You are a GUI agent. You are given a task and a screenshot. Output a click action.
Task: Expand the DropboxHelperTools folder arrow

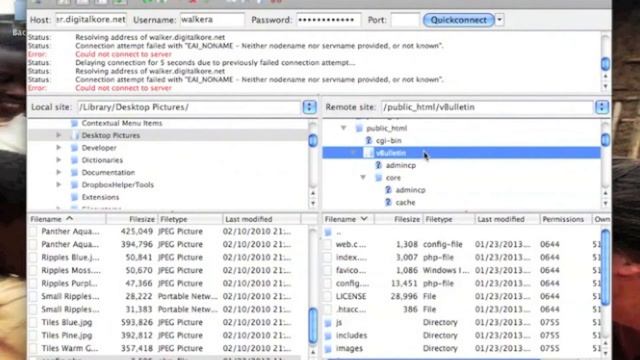pyautogui.click(x=59, y=184)
